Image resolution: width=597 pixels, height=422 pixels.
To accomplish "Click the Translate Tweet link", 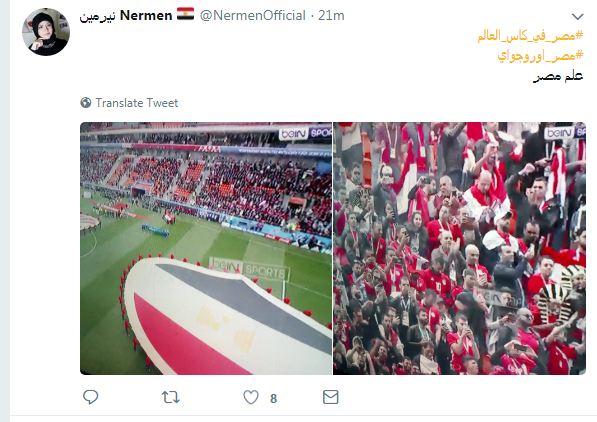I will [136, 103].
